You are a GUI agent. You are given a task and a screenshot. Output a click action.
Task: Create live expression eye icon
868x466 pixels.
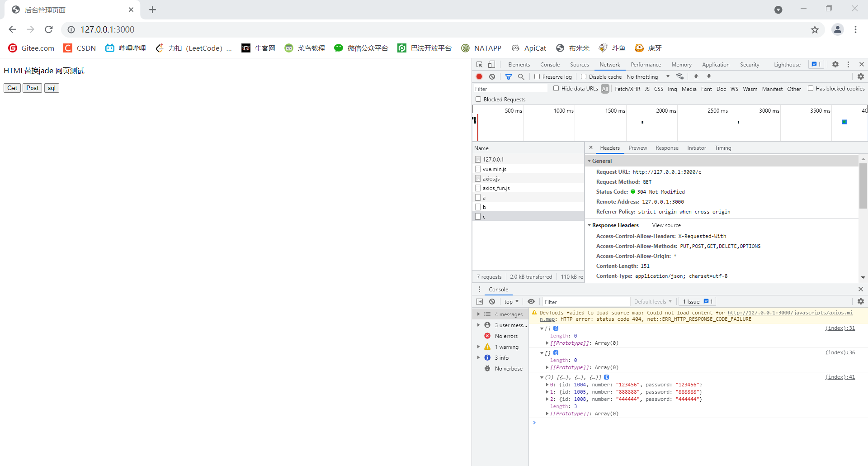coord(531,302)
